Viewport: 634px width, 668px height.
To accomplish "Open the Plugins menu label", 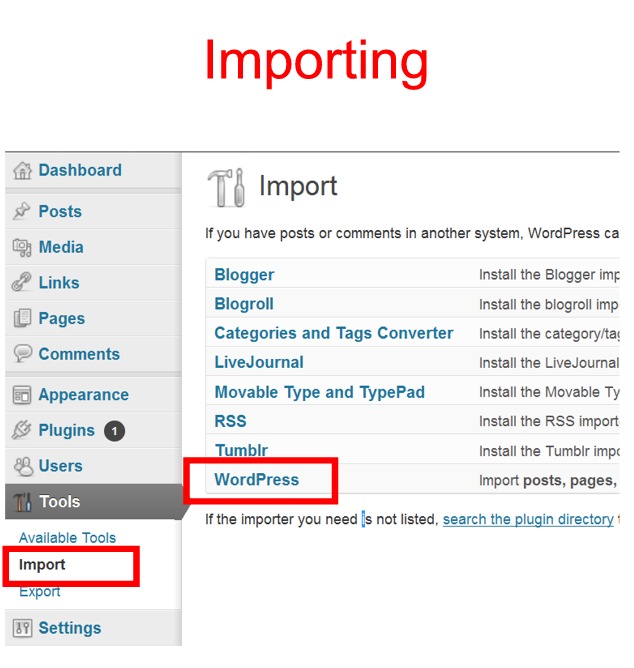I will pos(66,431).
